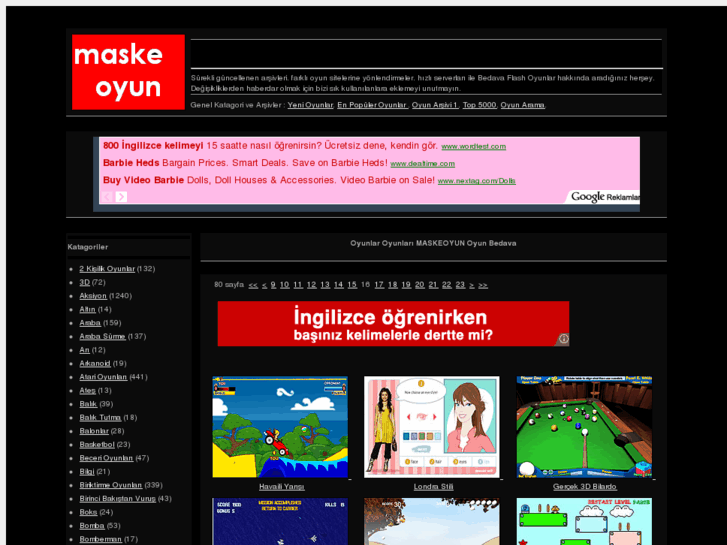Image resolution: width=727 pixels, height=545 pixels.
Task: Open the green platforms level game thumbnail
Action: coord(584,521)
